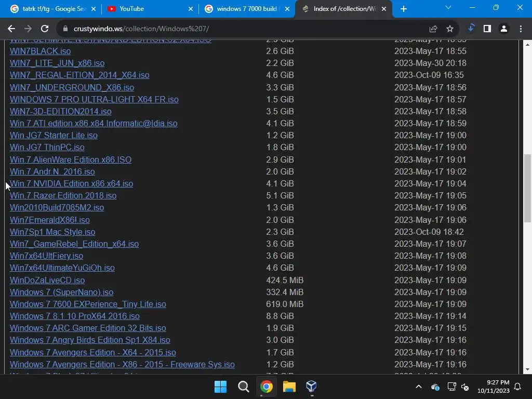Open the network tray icon

pyautogui.click(x=451, y=387)
